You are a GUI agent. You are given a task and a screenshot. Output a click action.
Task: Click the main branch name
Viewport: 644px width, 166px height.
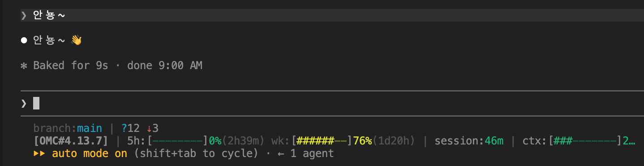[x=90, y=128]
